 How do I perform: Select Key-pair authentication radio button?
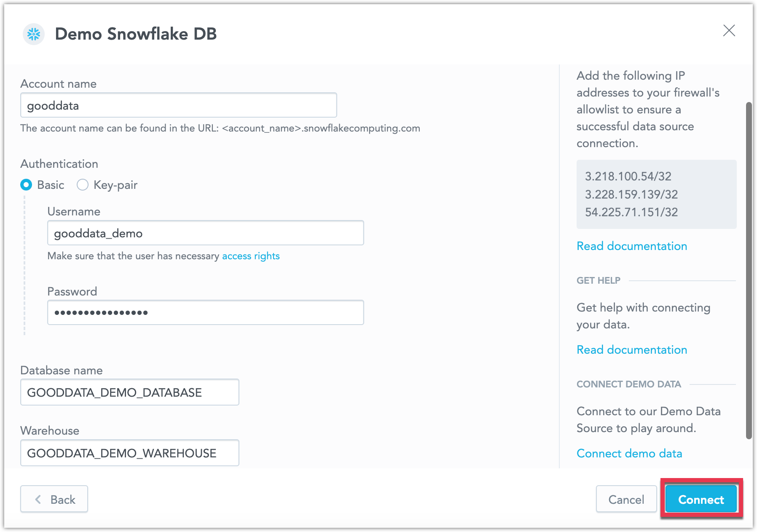(x=83, y=185)
